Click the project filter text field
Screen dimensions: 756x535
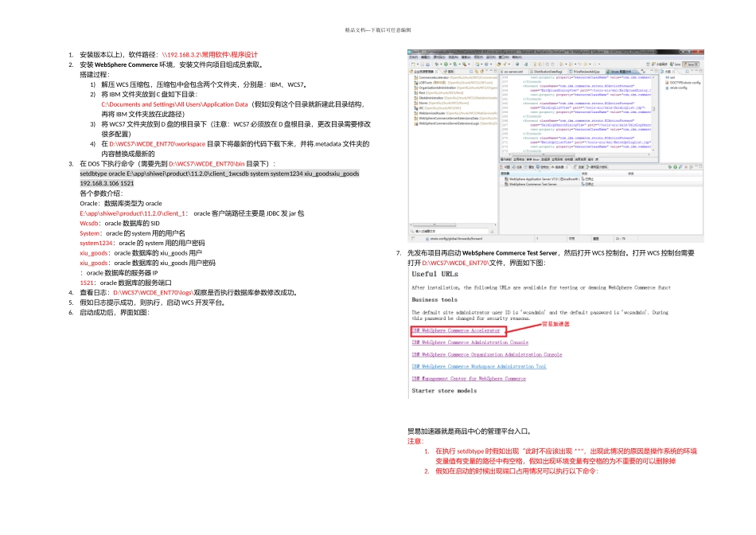tap(451, 231)
